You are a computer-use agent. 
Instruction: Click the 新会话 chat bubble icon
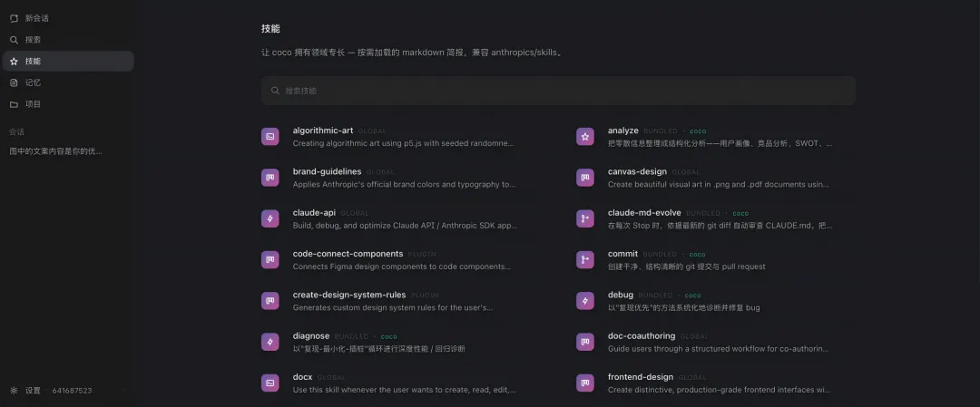14,19
